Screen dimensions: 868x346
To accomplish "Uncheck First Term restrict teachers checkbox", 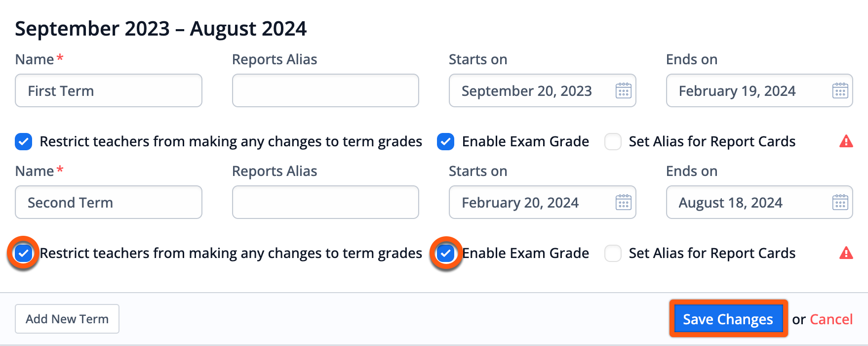I will pyautogui.click(x=24, y=141).
